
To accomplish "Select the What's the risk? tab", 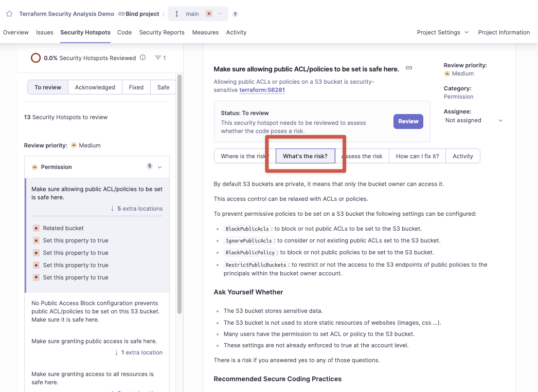I will [x=306, y=156].
